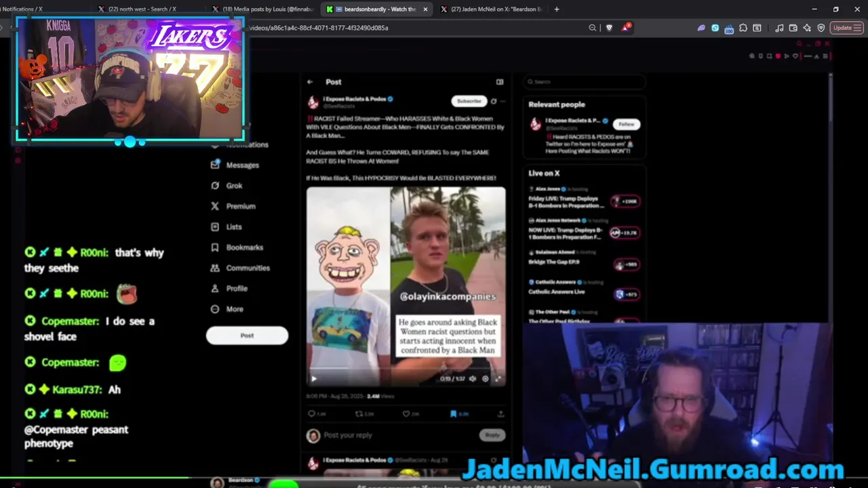The width and height of the screenshot is (868, 488).
Task: Like the post with the heart icon
Action: coord(406,413)
